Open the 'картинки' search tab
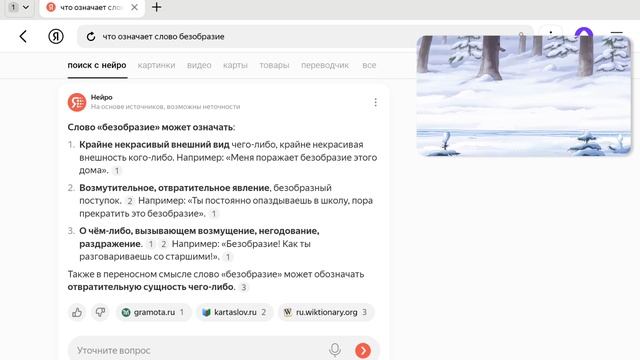Image resolution: width=640 pixels, height=360 pixels. pos(156,65)
